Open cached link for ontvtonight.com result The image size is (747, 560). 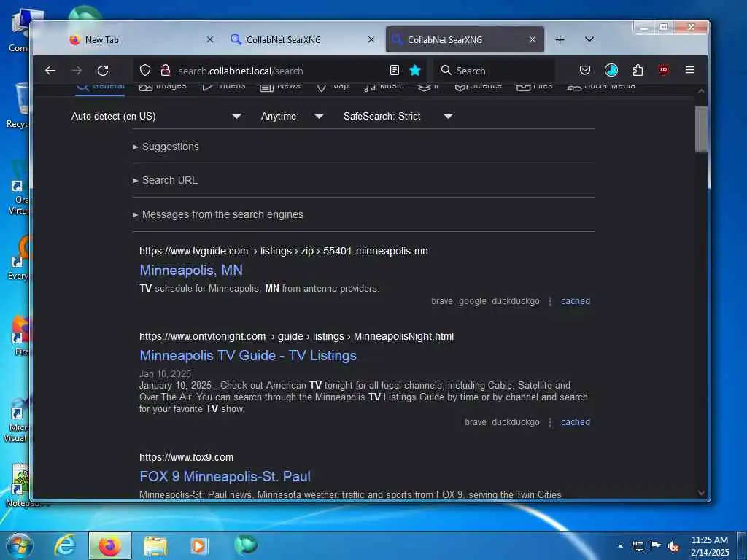(576, 422)
